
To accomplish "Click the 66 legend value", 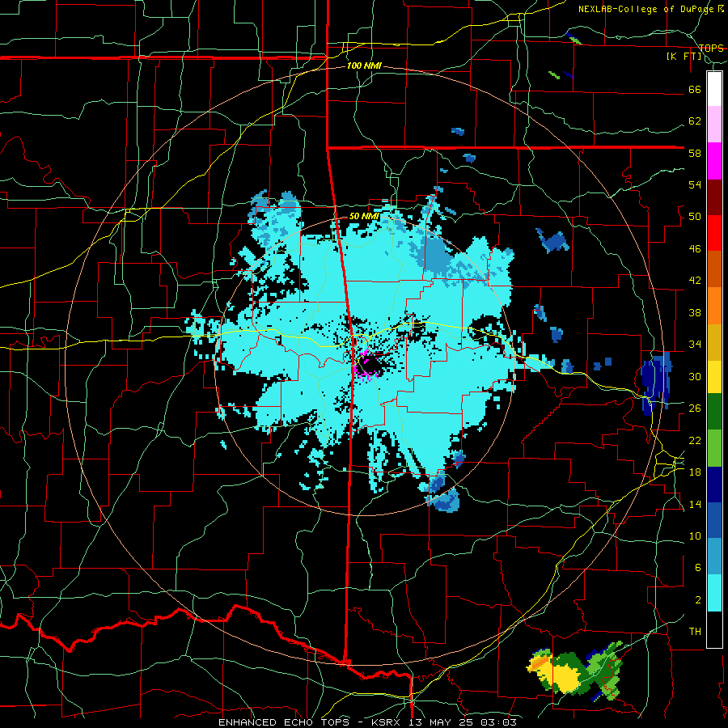I will click(x=695, y=89).
